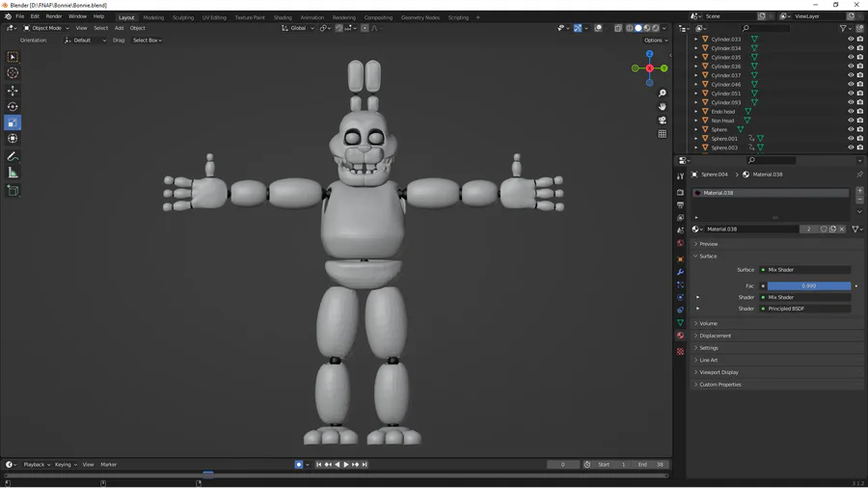868x488 pixels.
Task: Disable rendering of Non Head camera icon
Action: click(x=859, y=120)
